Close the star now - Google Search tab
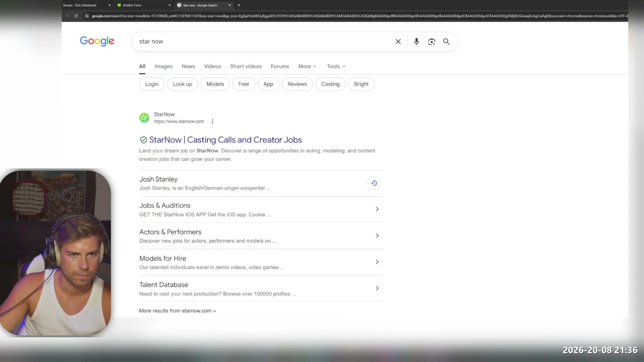The height and width of the screenshot is (362, 644). point(230,5)
